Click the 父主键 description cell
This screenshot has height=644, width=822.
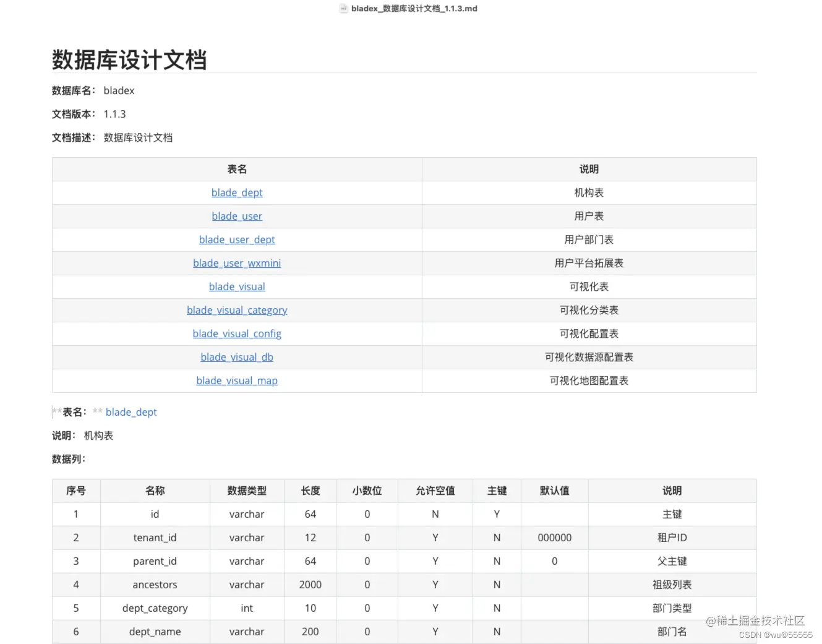coord(672,561)
